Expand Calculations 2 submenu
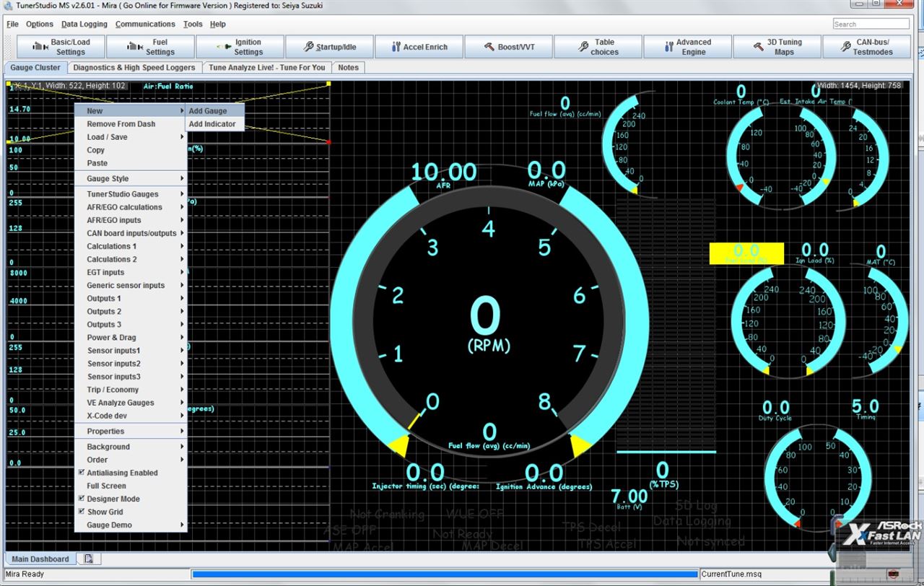The image size is (924, 586). point(131,259)
